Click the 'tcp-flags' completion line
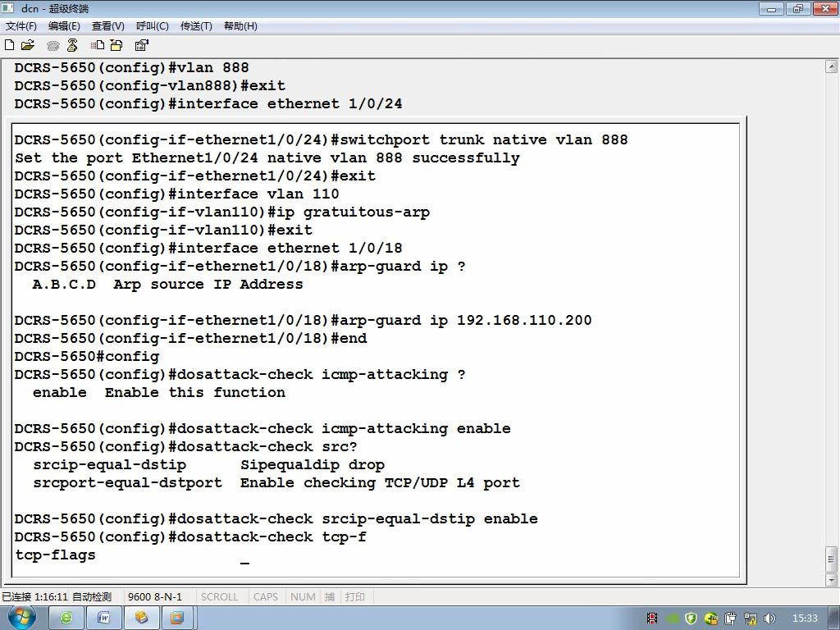 (55, 555)
